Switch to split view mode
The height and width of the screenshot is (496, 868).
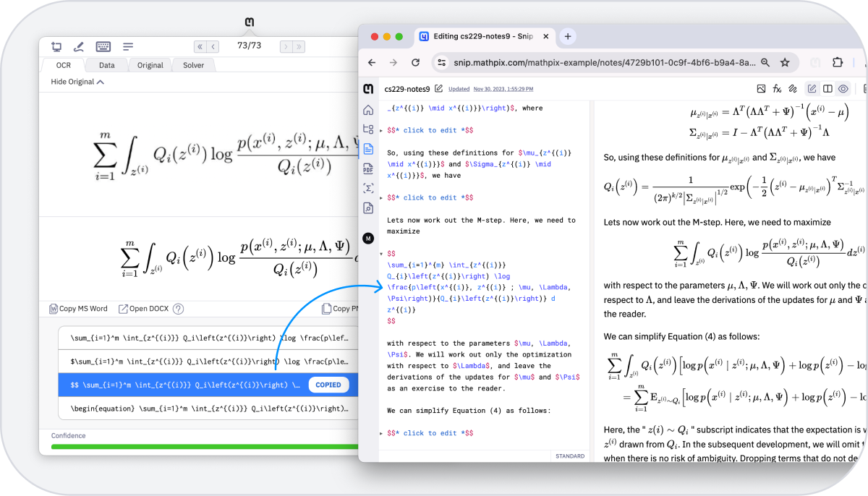click(x=827, y=89)
